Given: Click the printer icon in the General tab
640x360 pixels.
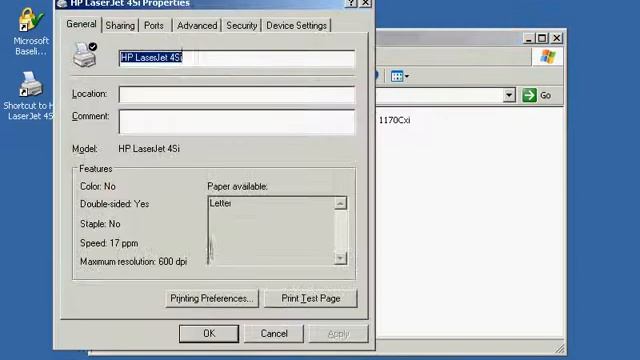Looking at the screenshot, I should pos(85,55).
